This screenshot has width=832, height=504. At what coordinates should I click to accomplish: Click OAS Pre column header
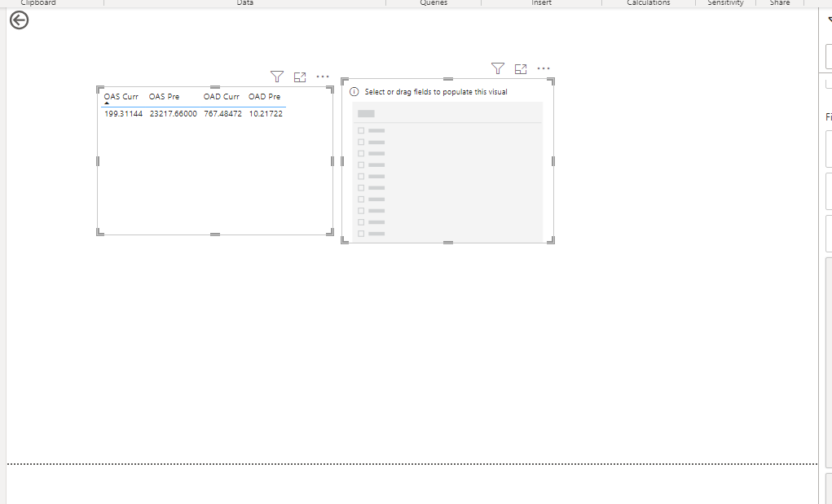pyautogui.click(x=164, y=96)
